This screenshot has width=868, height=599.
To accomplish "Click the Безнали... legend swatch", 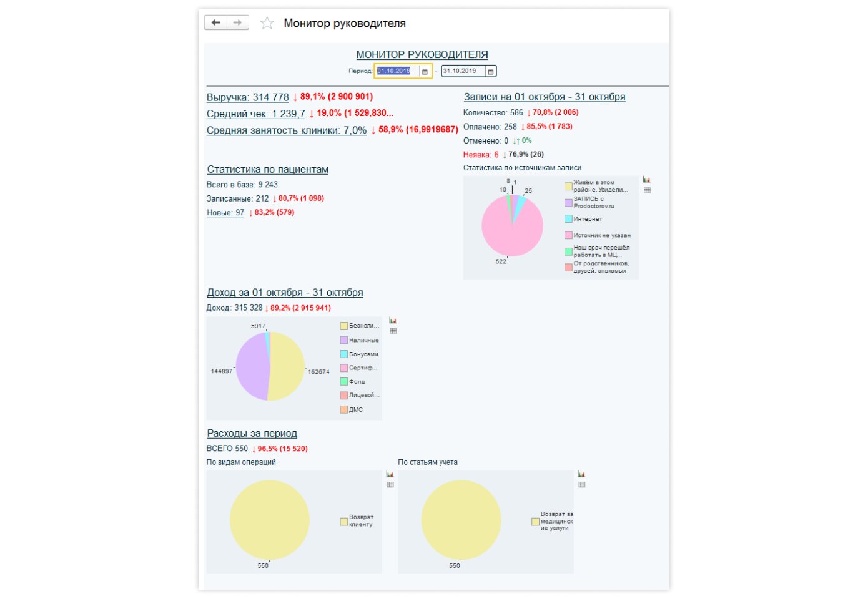I will tap(343, 326).
